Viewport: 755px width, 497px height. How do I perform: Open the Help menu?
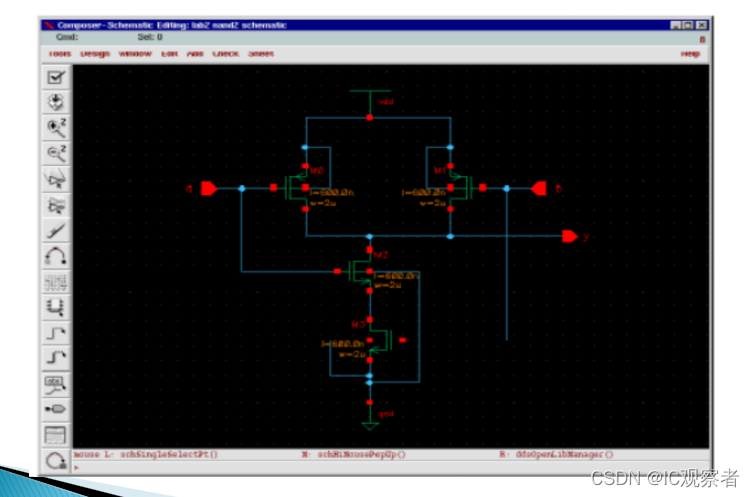(x=690, y=53)
